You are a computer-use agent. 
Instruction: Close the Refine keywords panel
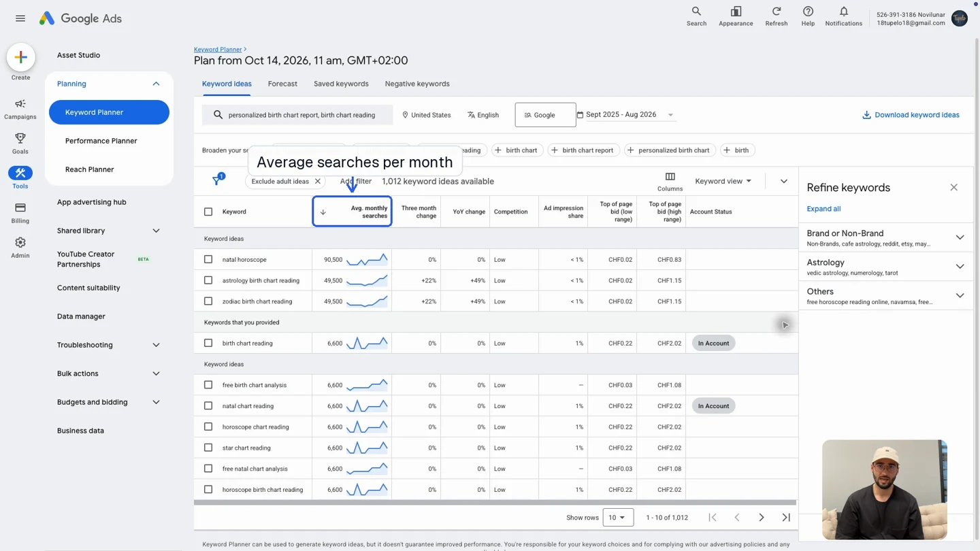(953, 188)
